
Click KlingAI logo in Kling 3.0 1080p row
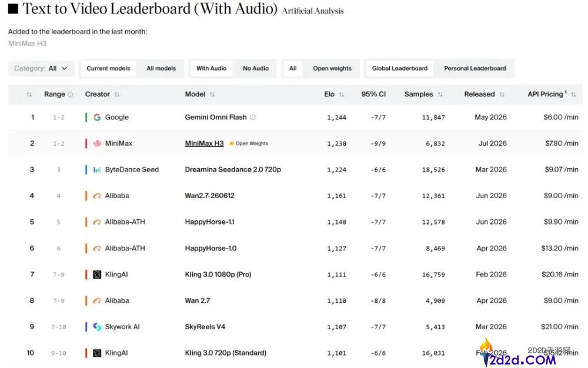click(97, 275)
